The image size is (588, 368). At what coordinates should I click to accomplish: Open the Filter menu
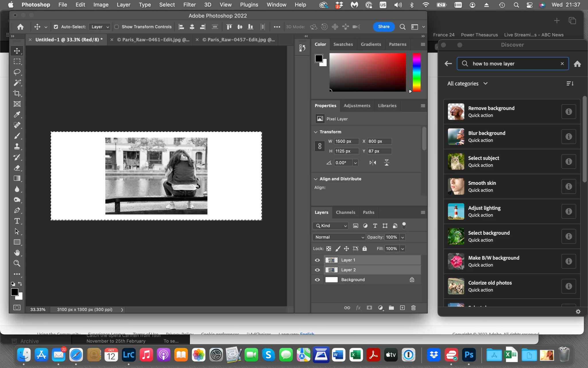click(189, 5)
